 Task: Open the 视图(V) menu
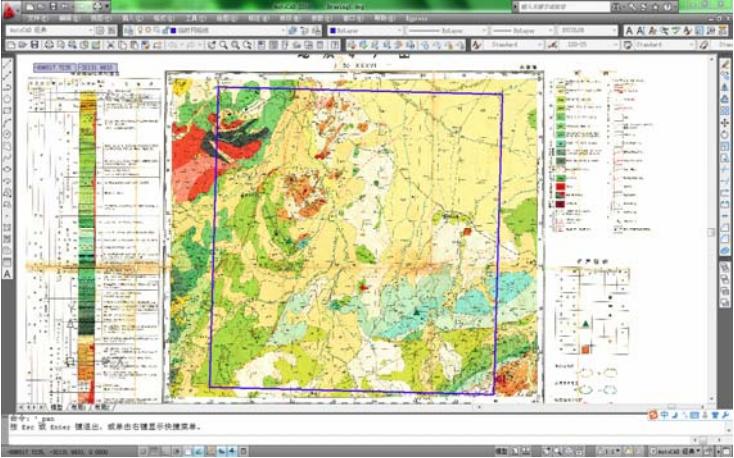click(x=100, y=18)
